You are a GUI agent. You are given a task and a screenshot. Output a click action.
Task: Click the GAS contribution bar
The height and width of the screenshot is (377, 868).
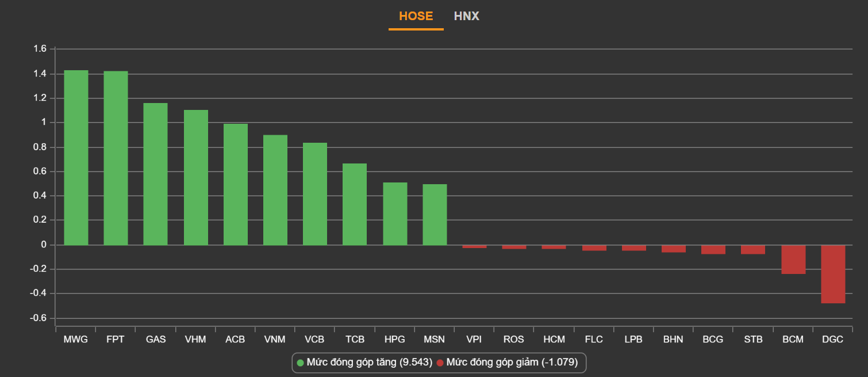pos(155,174)
